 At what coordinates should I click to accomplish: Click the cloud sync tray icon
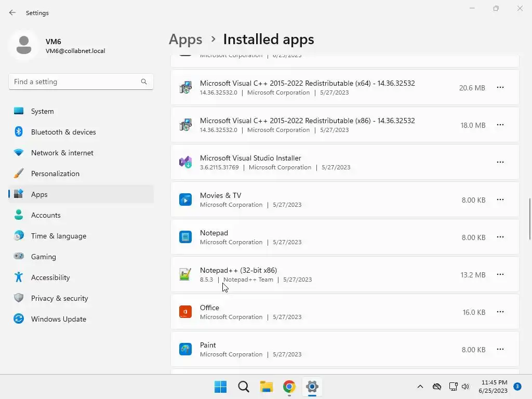point(437,387)
